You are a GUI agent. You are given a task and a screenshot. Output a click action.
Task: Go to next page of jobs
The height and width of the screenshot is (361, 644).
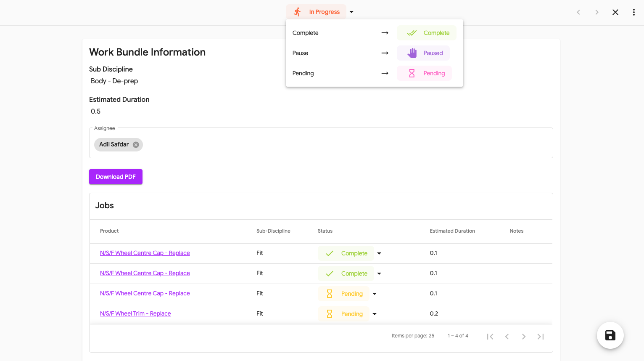[524, 337]
